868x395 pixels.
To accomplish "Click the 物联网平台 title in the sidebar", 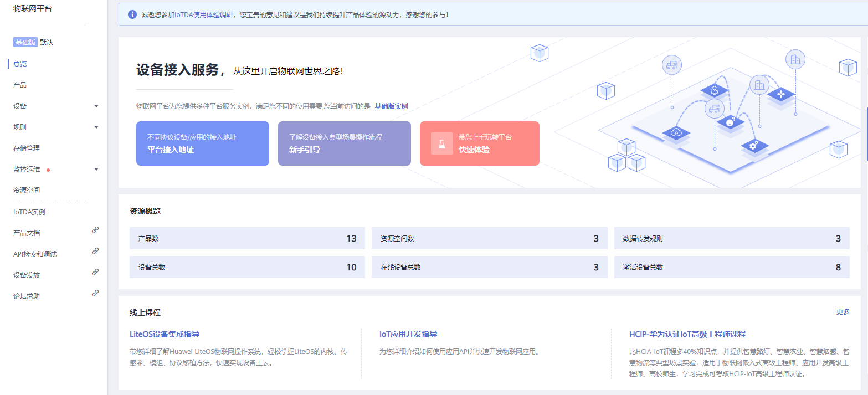I will [32, 8].
